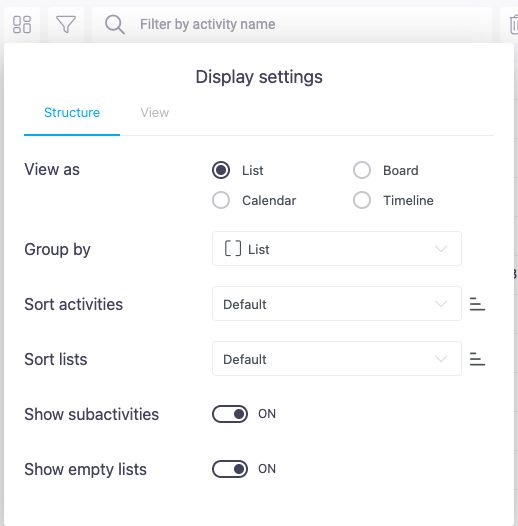
Task: Turn off Show subactivities toggle
Action: click(x=230, y=414)
